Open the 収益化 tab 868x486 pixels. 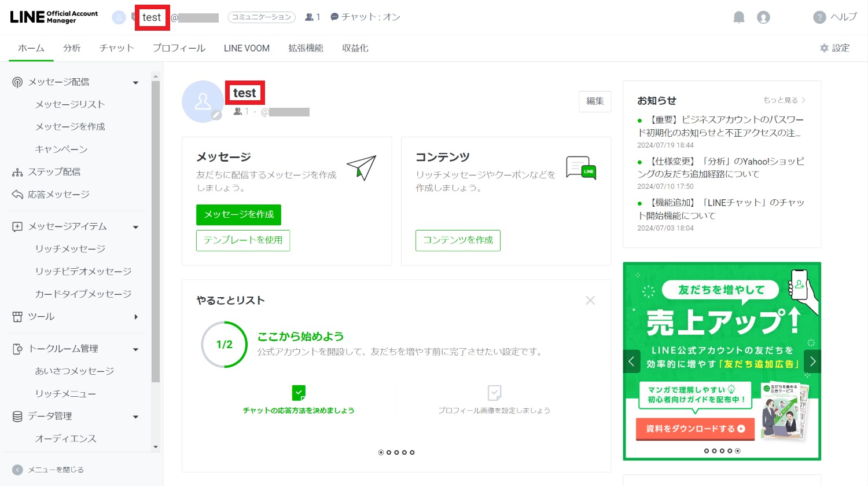click(355, 48)
